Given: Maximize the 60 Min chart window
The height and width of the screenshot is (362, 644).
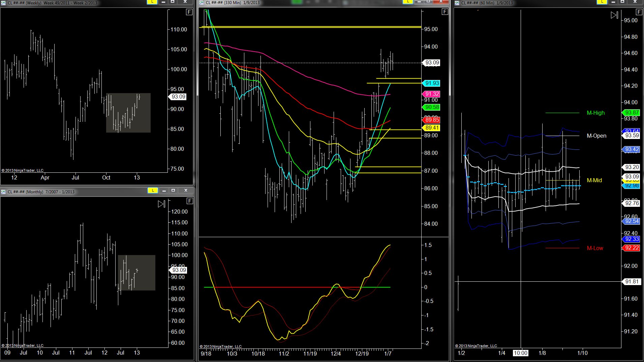Looking at the screenshot, I should tap(622, 2).
